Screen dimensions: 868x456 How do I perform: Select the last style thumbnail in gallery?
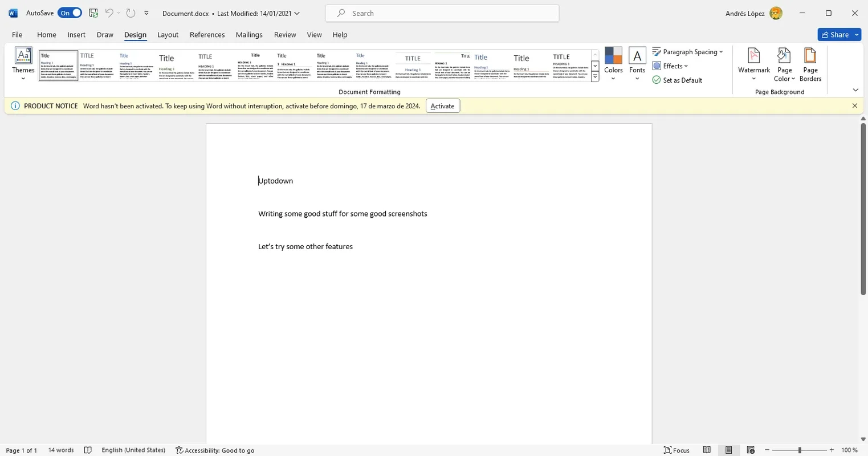(x=570, y=65)
